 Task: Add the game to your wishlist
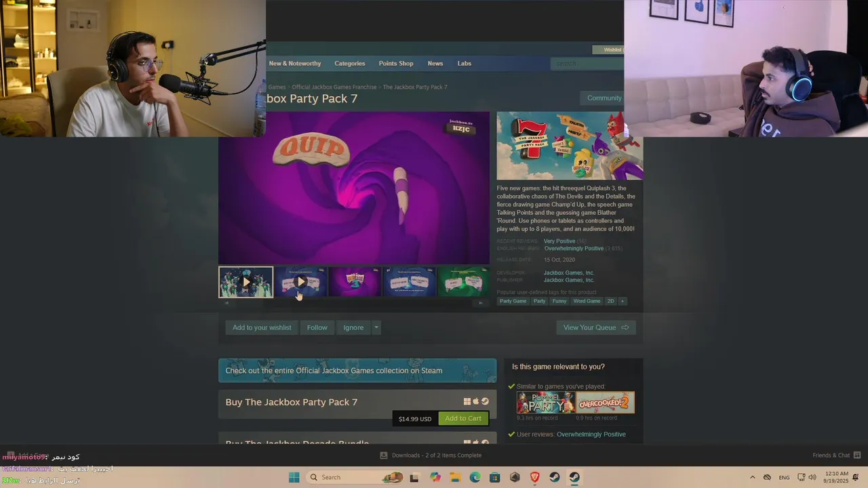pos(262,327)
